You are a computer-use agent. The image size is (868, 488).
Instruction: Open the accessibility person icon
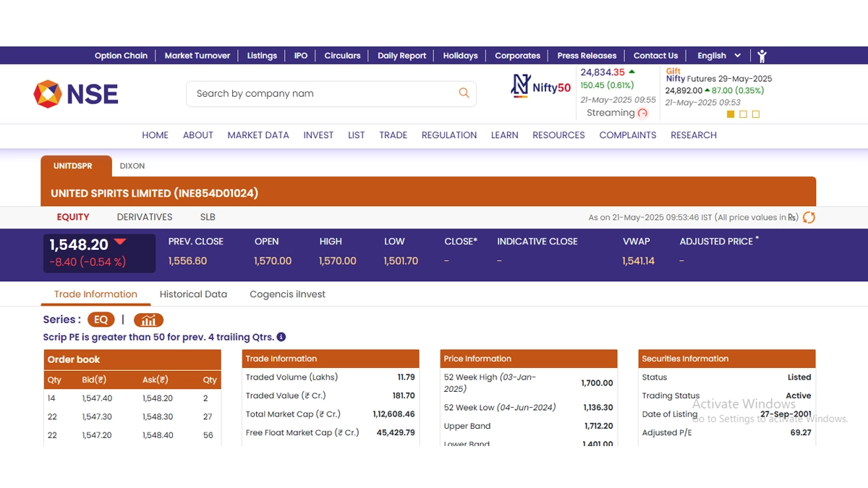point(762,56)
